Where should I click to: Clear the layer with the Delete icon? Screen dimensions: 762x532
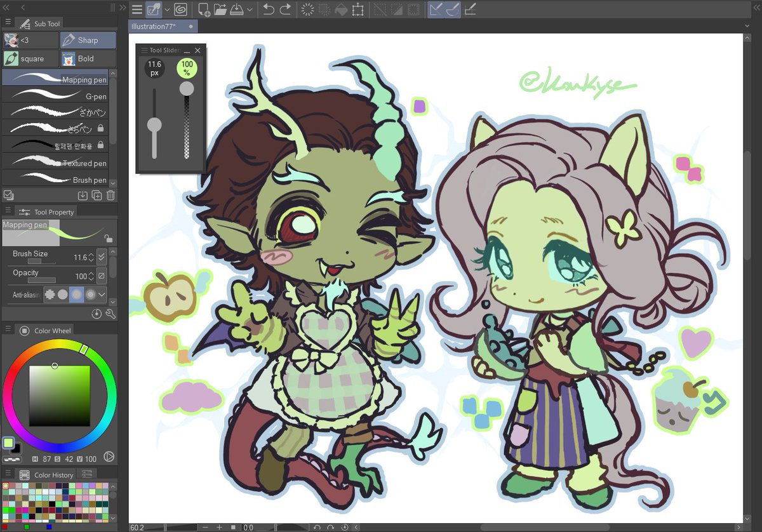click(x=307, y=10)
